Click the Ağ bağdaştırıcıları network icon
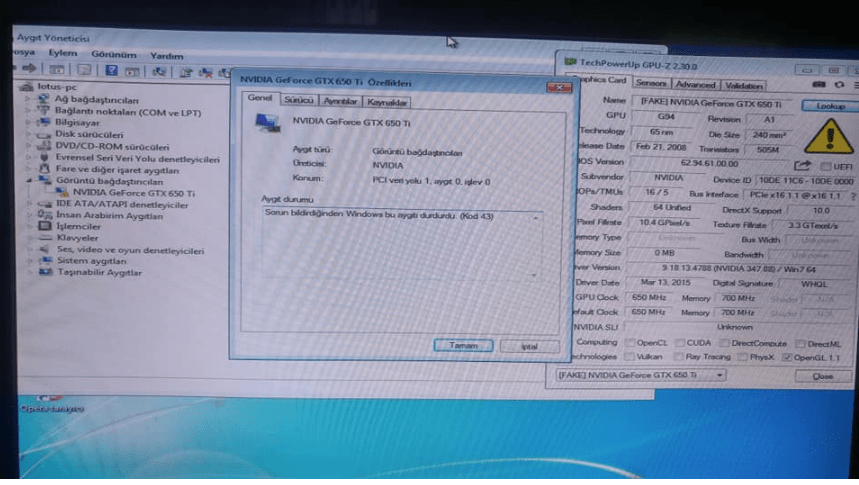Image resolution: width=859 pixels, height=485 pixels. pyautogui.click(x=43, y=99)
